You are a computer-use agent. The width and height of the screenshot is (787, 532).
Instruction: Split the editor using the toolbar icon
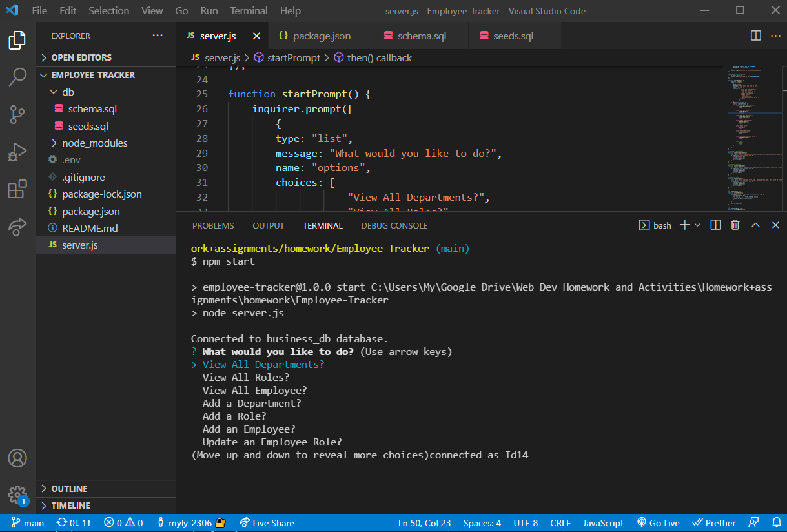tap(755, 36)
